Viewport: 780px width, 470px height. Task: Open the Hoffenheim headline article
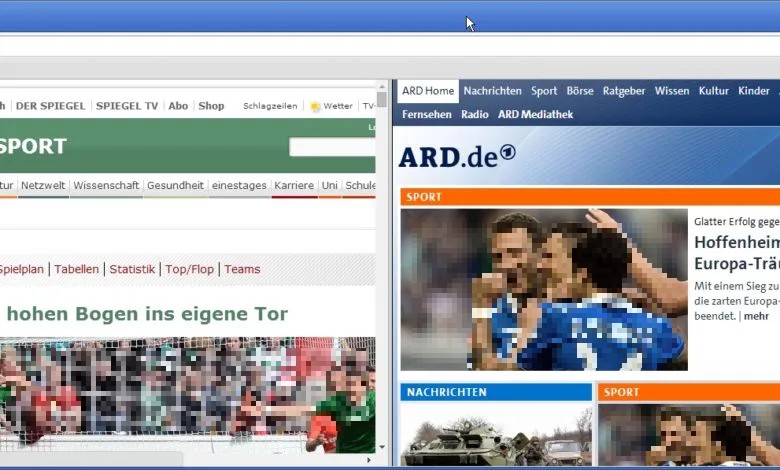(x=737, y=253)
